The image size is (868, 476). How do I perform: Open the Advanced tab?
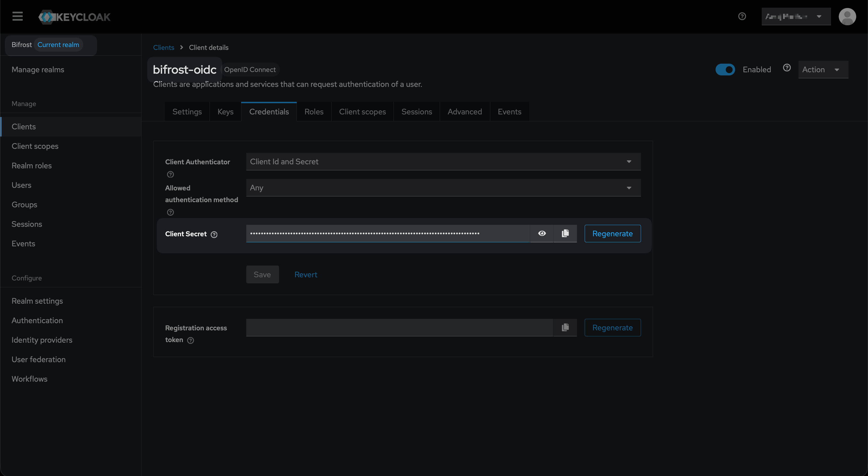465,112
